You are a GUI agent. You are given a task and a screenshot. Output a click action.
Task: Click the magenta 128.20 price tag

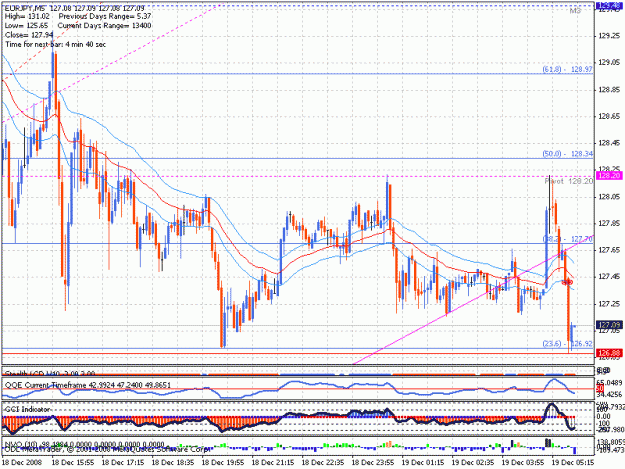click(x=609, y=176)
